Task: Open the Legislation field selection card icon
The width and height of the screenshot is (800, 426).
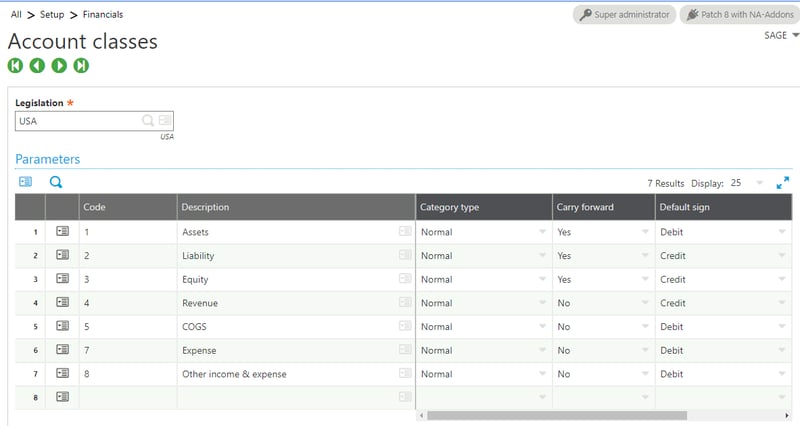Action: [x=165, y=121]
